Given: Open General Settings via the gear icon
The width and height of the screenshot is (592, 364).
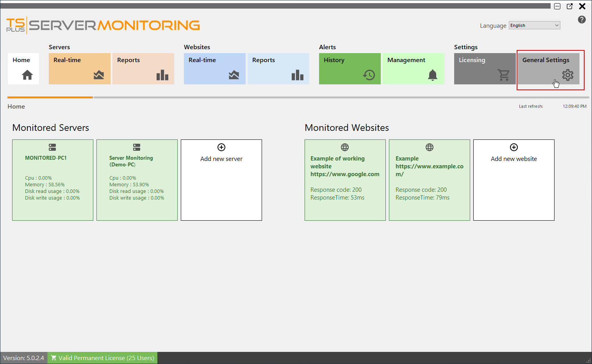Looking at the screenshot, I should [567, 75].
